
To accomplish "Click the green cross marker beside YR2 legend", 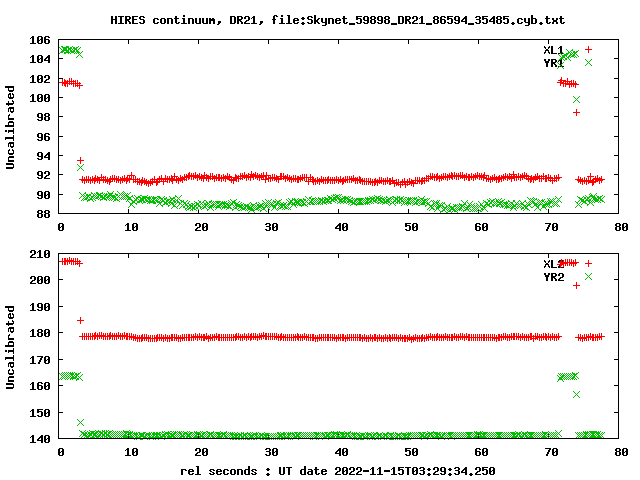I will (588, 277).
